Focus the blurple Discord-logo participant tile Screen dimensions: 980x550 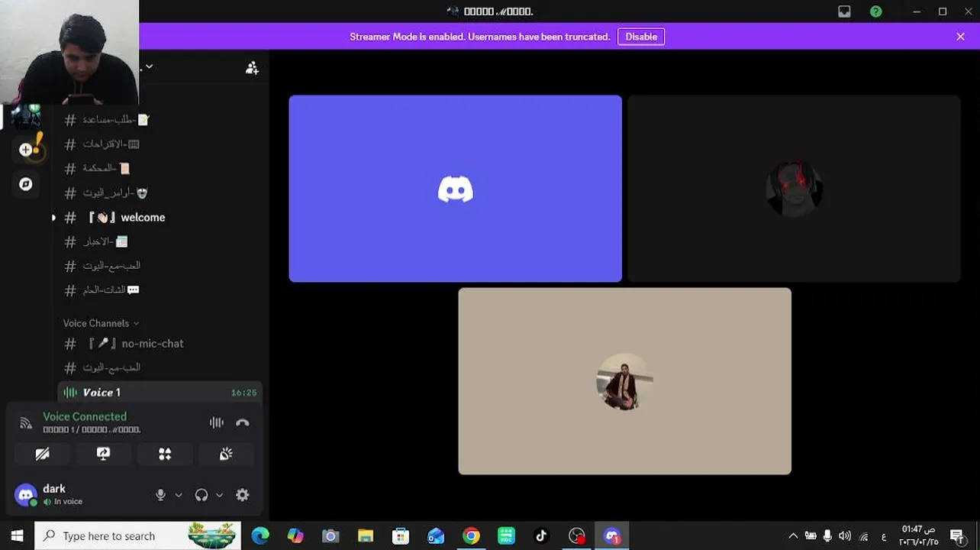(456, 189)
